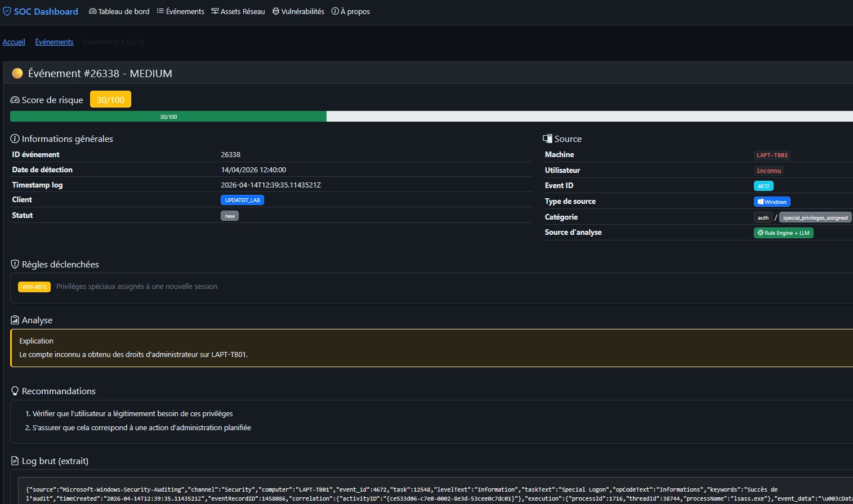Viewport: 853px width, 504px height.
Task: Click the yellow severity circle in event header
Action: [x=17, y=73]
